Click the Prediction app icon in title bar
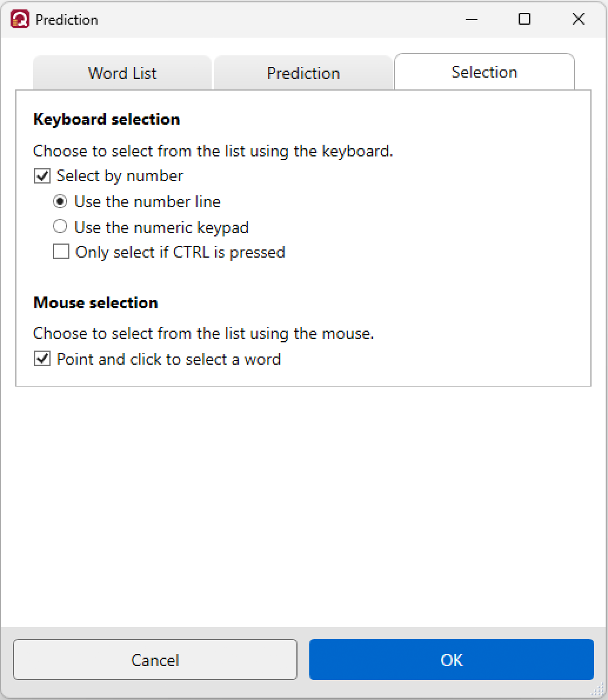Screen dimensions: 608x700 click(x=19, y=19)
